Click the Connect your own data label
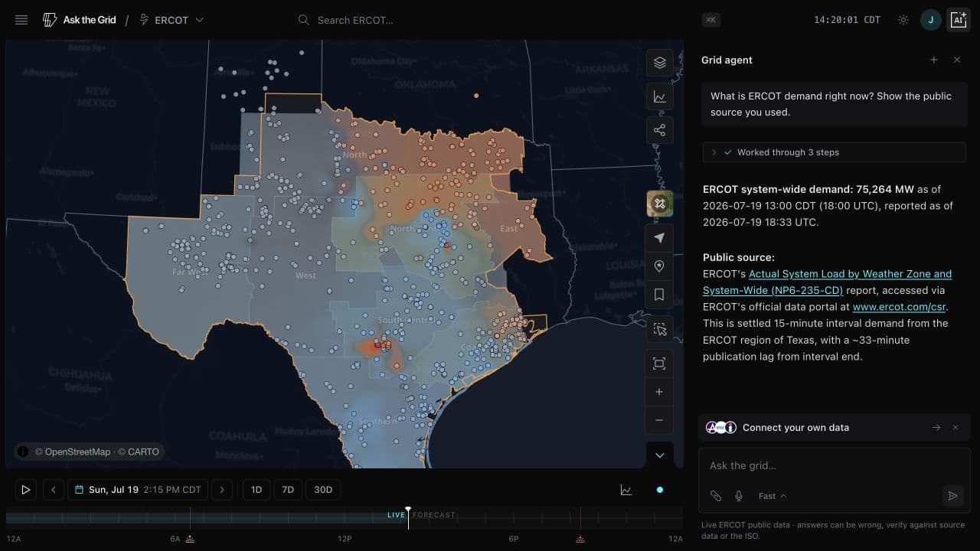 pos(795,428)
